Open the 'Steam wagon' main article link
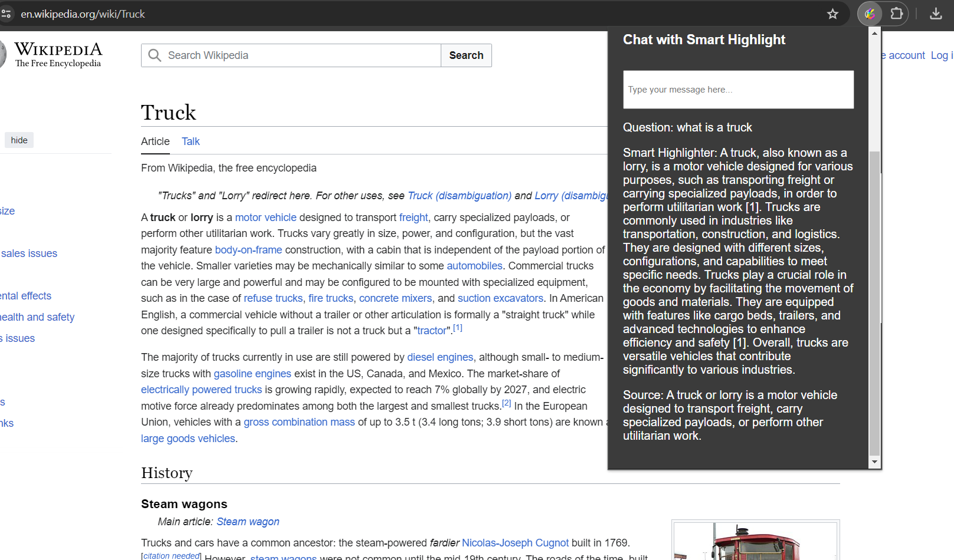 pos(248,522)
